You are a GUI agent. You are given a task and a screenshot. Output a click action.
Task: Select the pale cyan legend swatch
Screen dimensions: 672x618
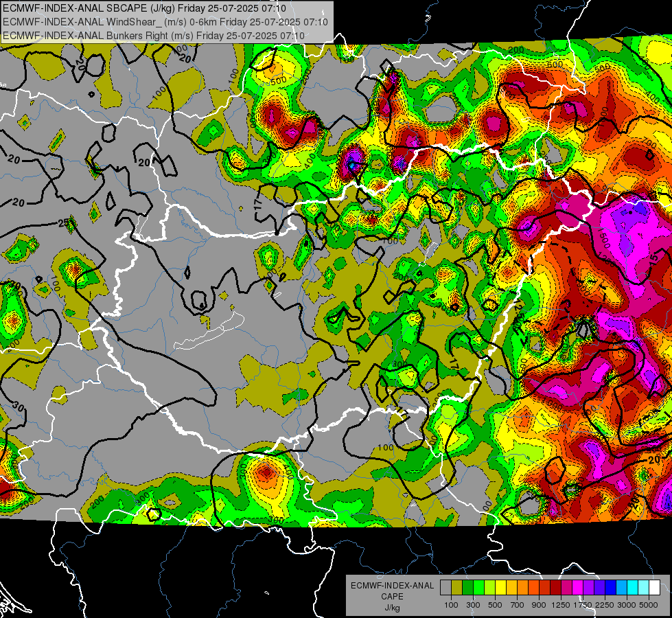(644, 588)
